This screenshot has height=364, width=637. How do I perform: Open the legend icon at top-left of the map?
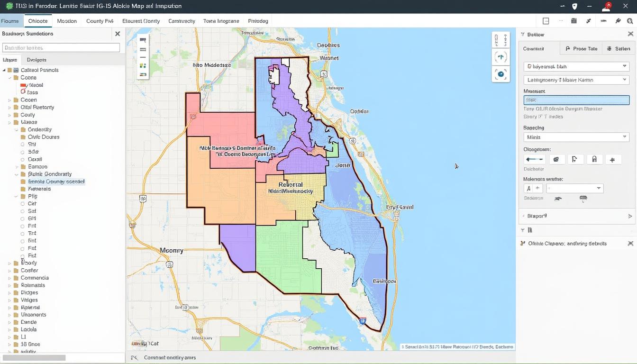[x=142, y=40]
